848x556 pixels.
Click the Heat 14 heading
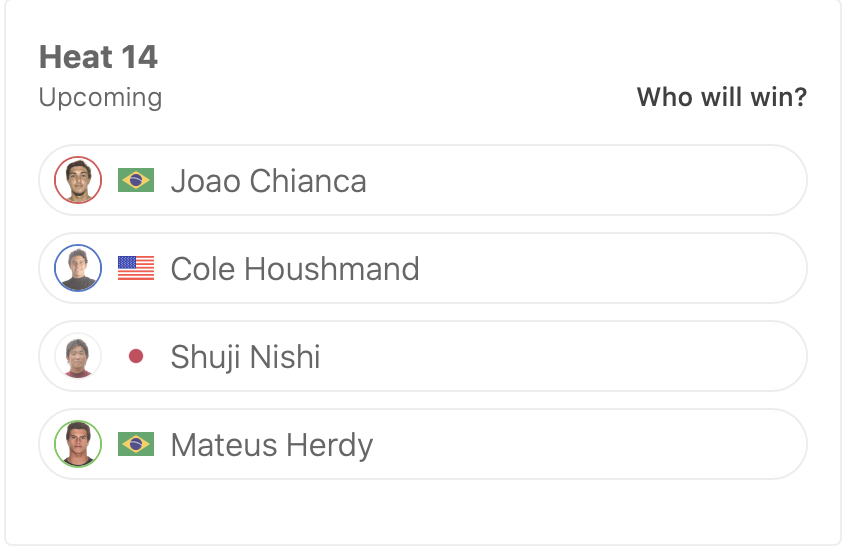(98, 57)
